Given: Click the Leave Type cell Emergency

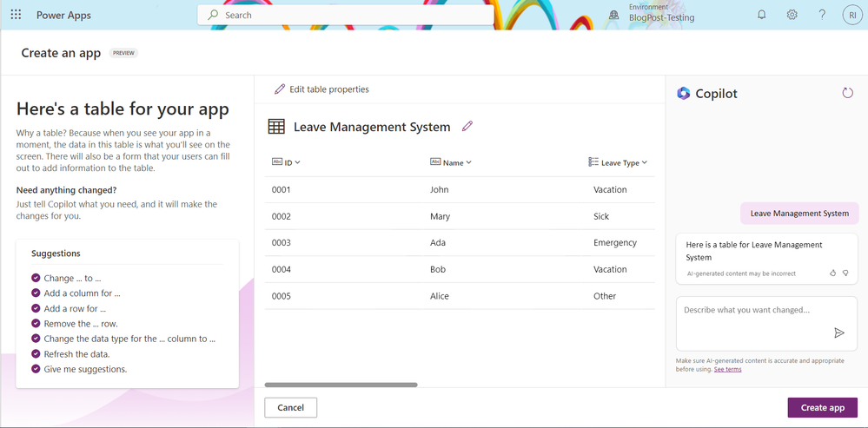Looking at the screenshot, I should click(x=615, y=243).
